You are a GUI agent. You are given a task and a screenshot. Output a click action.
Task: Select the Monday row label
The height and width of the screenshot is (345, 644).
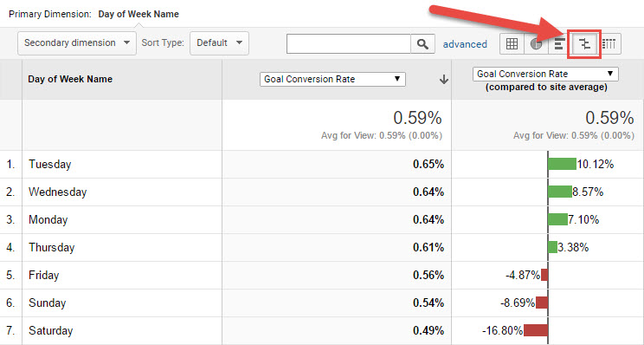click(48, 219)
